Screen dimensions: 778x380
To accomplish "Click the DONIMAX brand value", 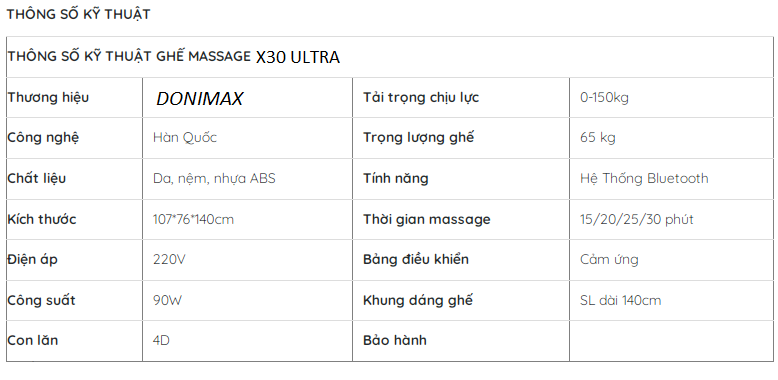I will pyautogui.click(x=199, y=99).
